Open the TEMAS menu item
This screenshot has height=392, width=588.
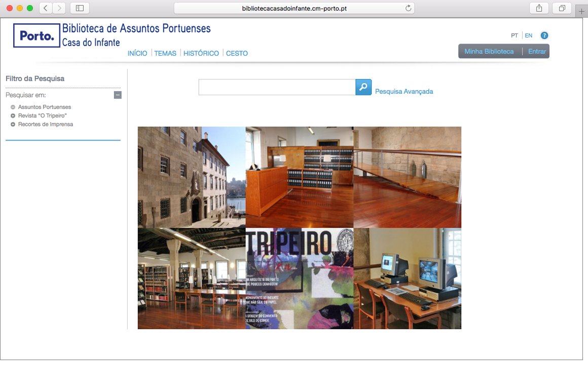coord(165,53)
